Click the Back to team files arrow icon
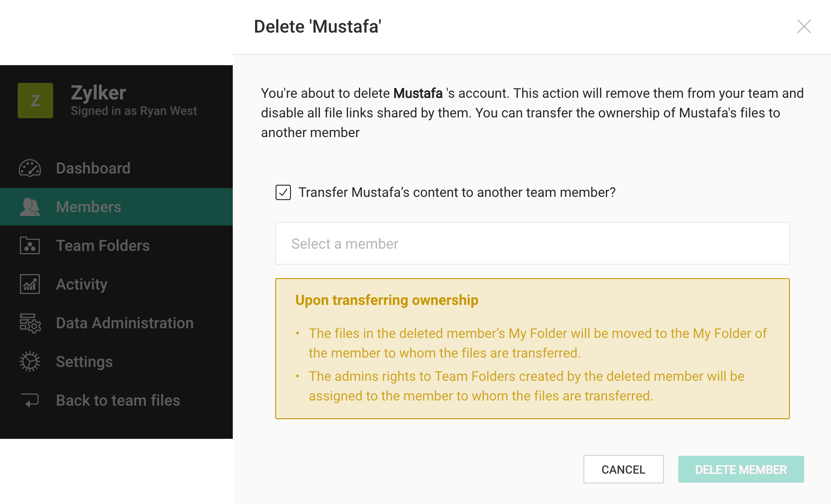This screenshot has height=504, width=831. click(x=30, y=400)
